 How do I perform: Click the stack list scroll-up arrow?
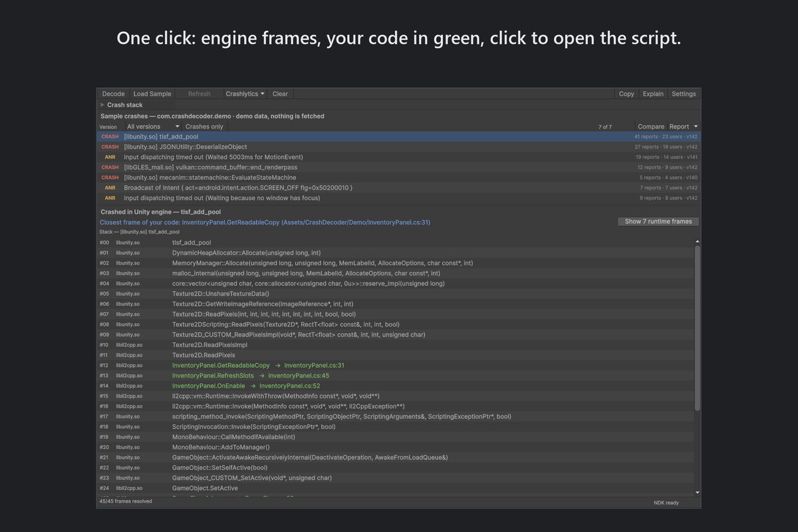click(x=697, y=241)
